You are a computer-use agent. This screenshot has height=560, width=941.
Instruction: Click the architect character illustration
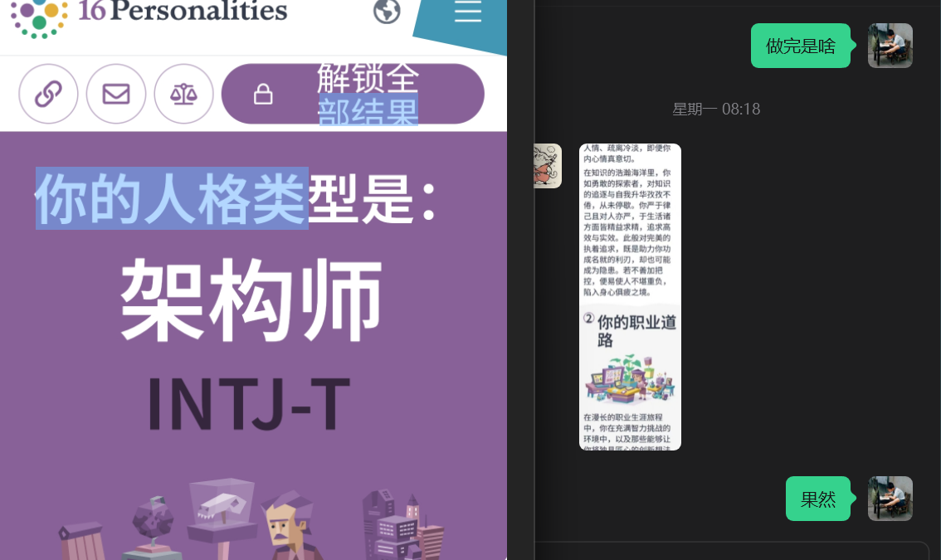[x=285, y=523]
